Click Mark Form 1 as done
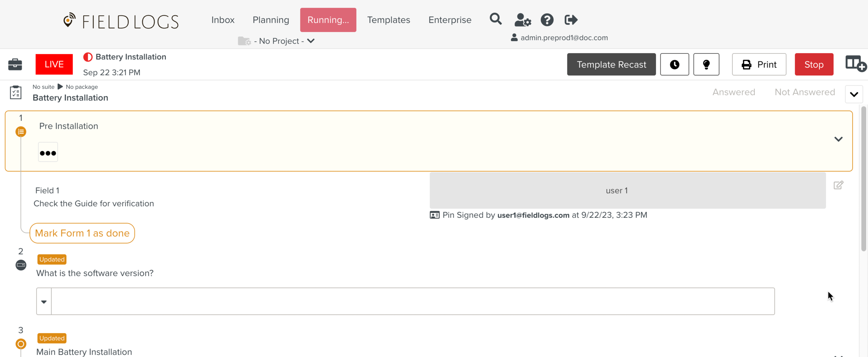Image resolution: width=868 pixels, height=357 pixels. (82, 233)
